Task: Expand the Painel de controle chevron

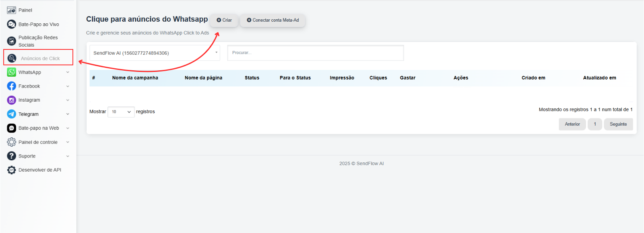Action: (x=68, y=142)
